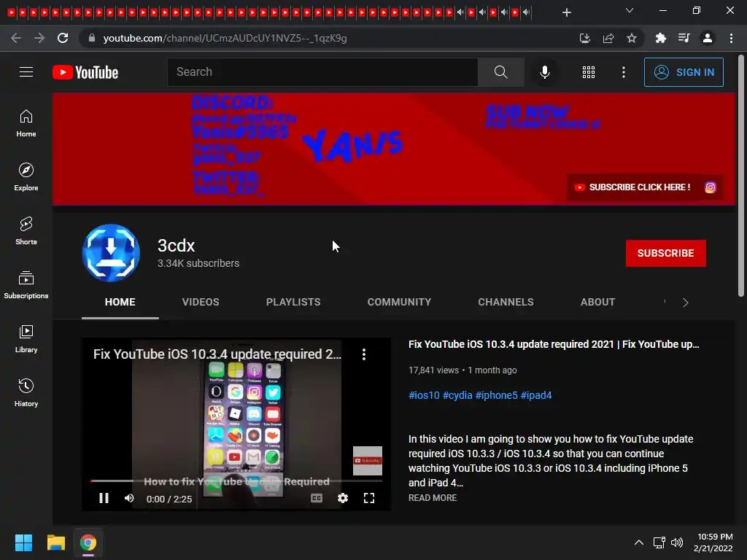Switch to the ABOUT tab
The image size is (747, 560).
598,302
